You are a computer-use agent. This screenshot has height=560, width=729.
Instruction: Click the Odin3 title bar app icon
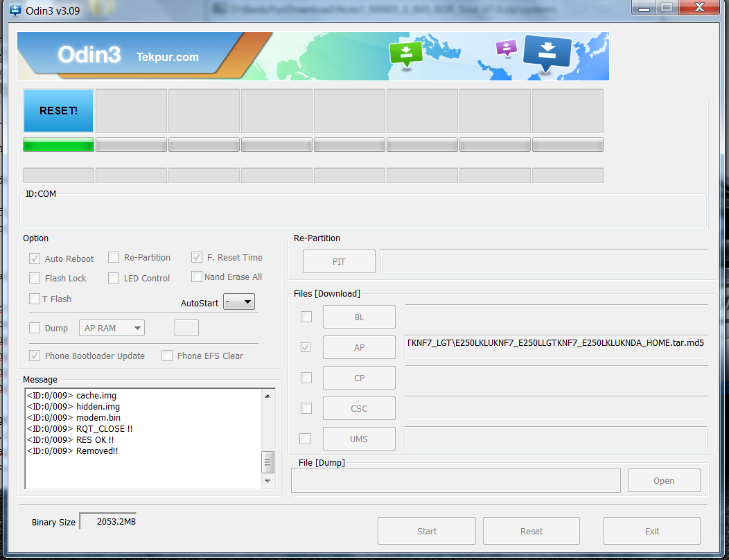click(x=15, y=10)
